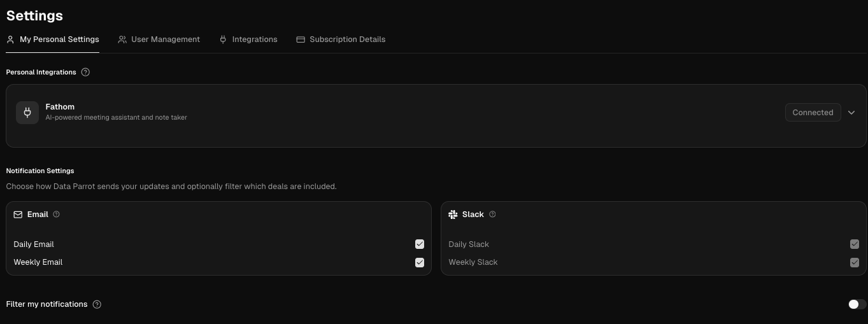
Task: Click the Slack logo icon
Action: tap(453, 215)
